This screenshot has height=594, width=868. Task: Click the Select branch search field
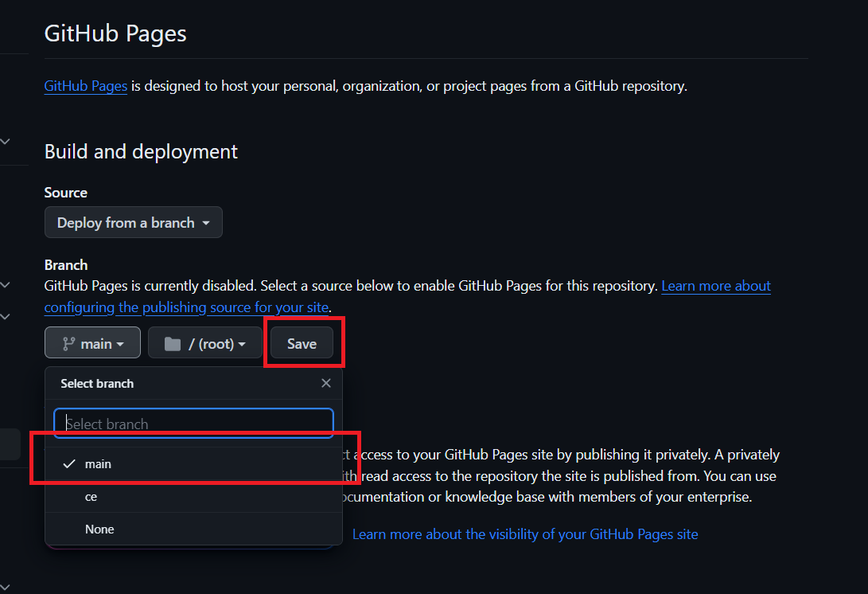(x=193, y=423)
